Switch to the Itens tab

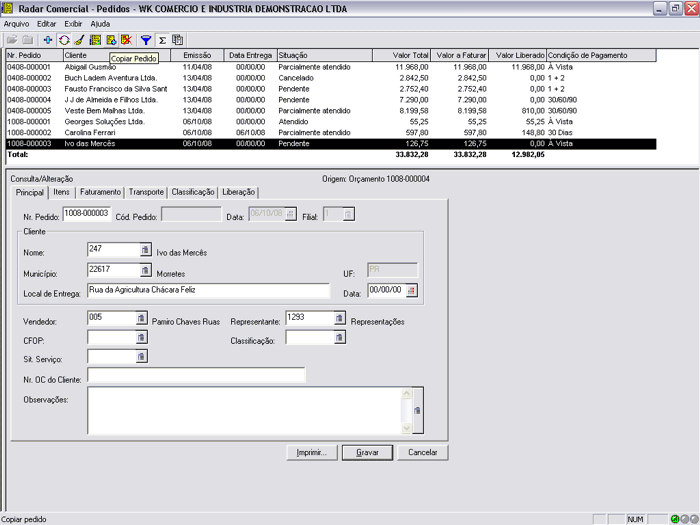tap(61, 191)
